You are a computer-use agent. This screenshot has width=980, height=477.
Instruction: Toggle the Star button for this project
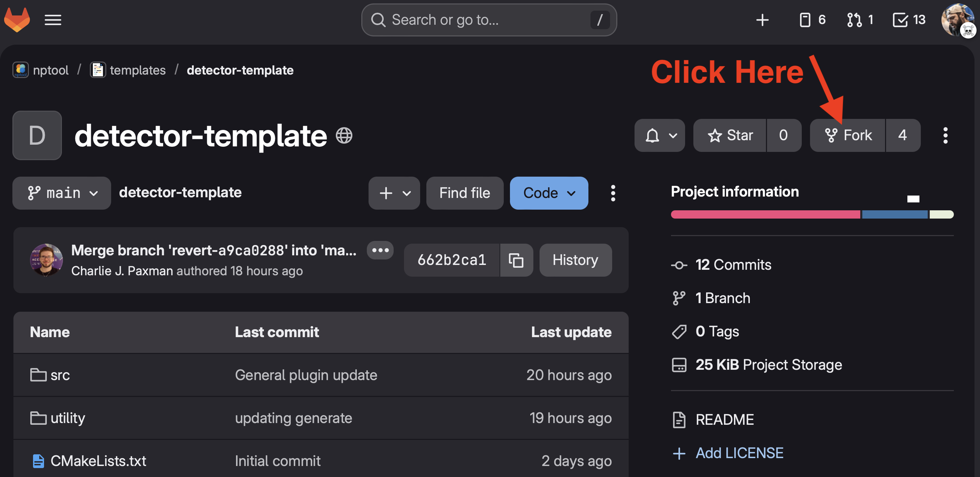730,135
